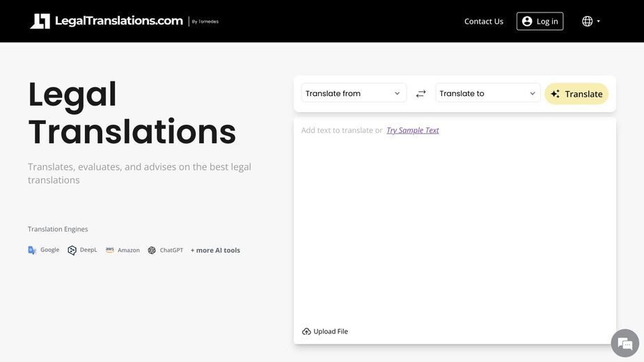
Task: Click the ChatGPT engine icon
Action: point(152,250)
